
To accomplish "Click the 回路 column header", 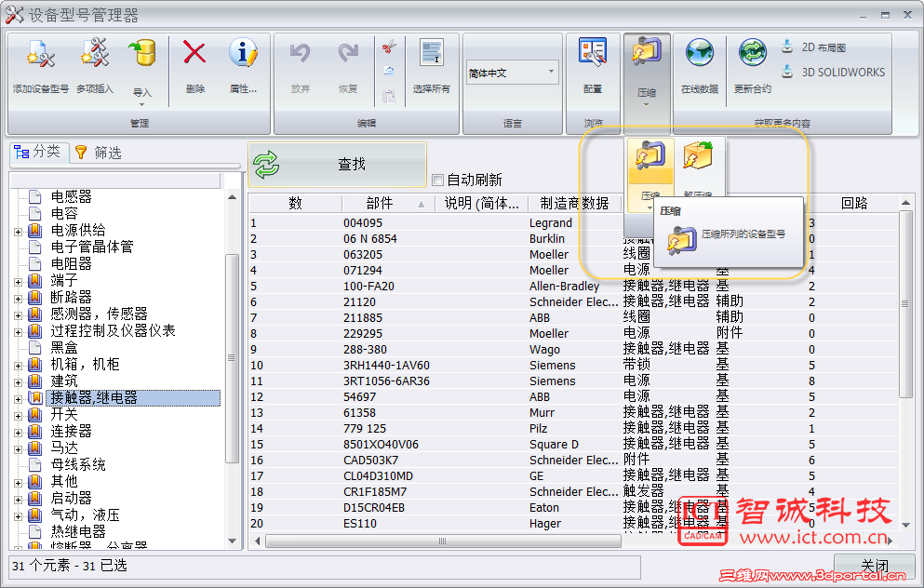I will (853, 203).
